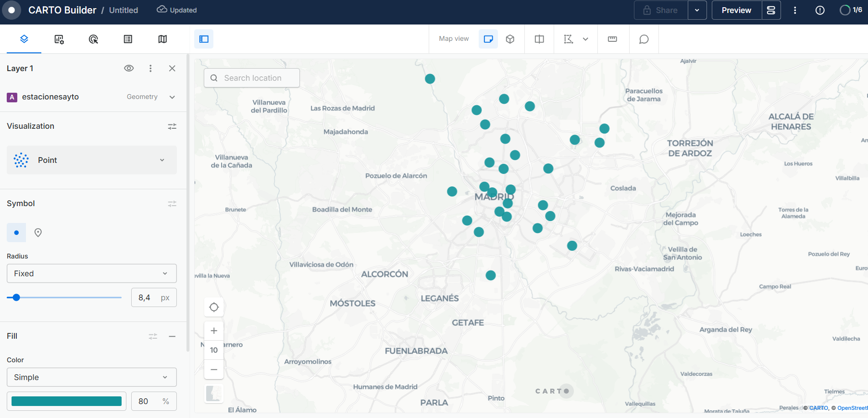Collapse the left side panel
Image resolution: width=868 pixels, height=418 pixels.
coord(204,39)
